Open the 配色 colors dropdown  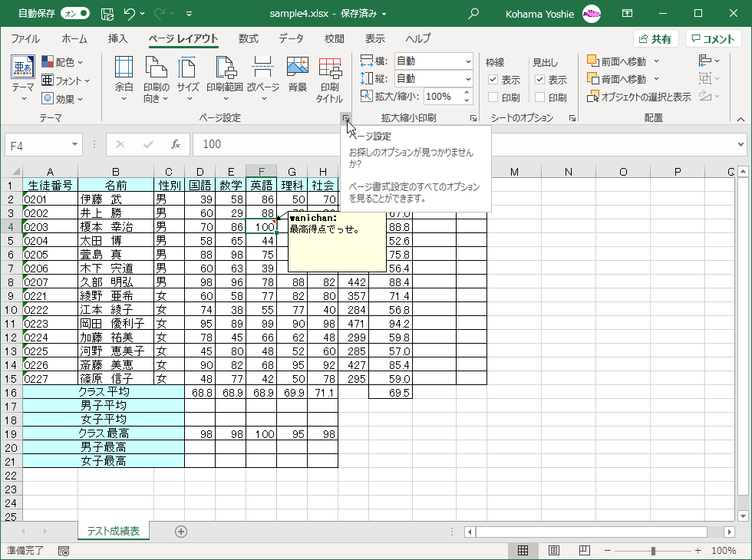63,61
